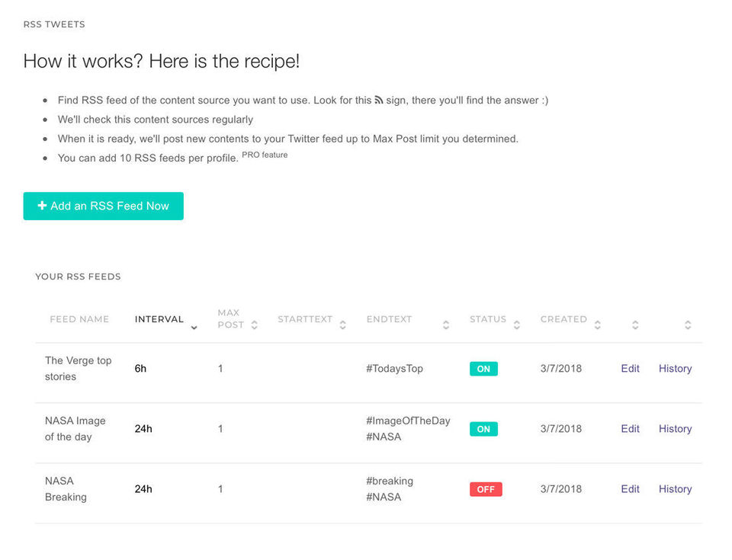732x560 pixels.
Task: Sort by Max Post column arrows
Action: [x=255, y=325]
